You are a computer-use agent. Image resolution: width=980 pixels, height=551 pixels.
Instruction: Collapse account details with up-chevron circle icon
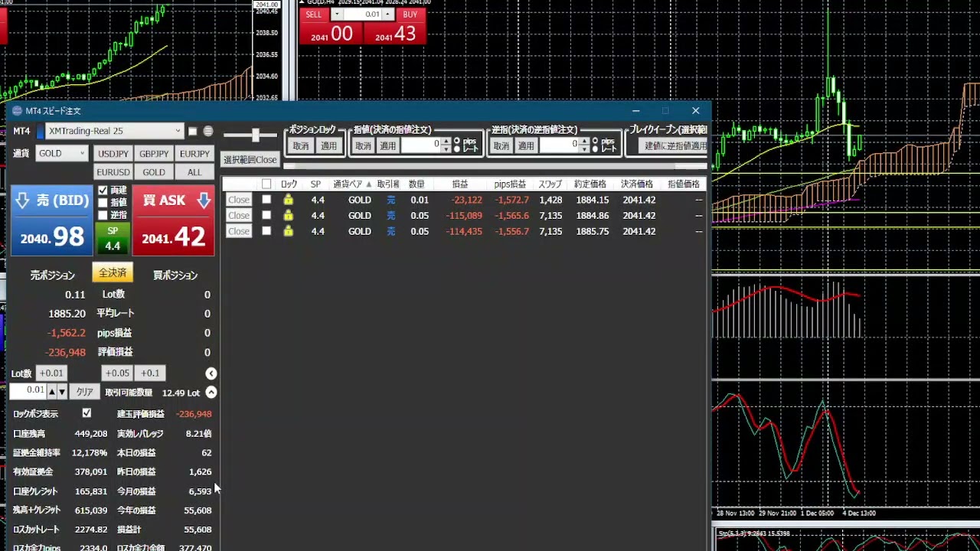pyautogui.click(x=211, y=393)
